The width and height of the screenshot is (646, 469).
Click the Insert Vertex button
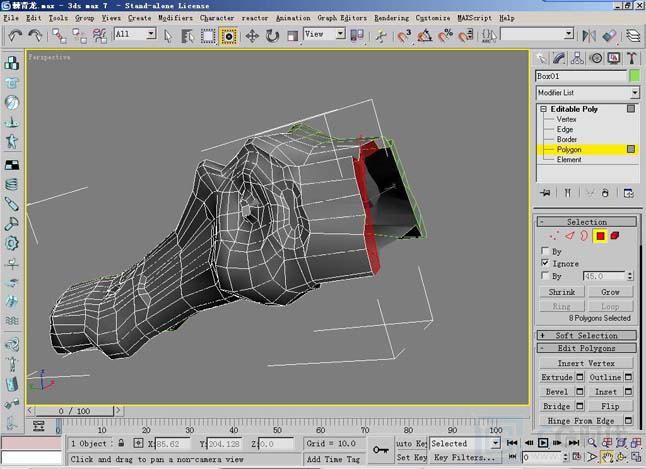click(586, 363)
